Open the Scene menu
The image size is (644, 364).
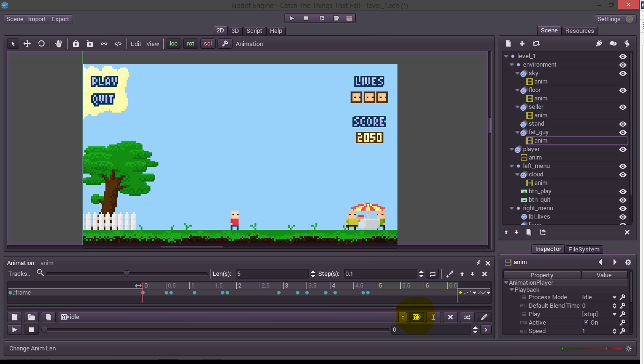[15, 19]
